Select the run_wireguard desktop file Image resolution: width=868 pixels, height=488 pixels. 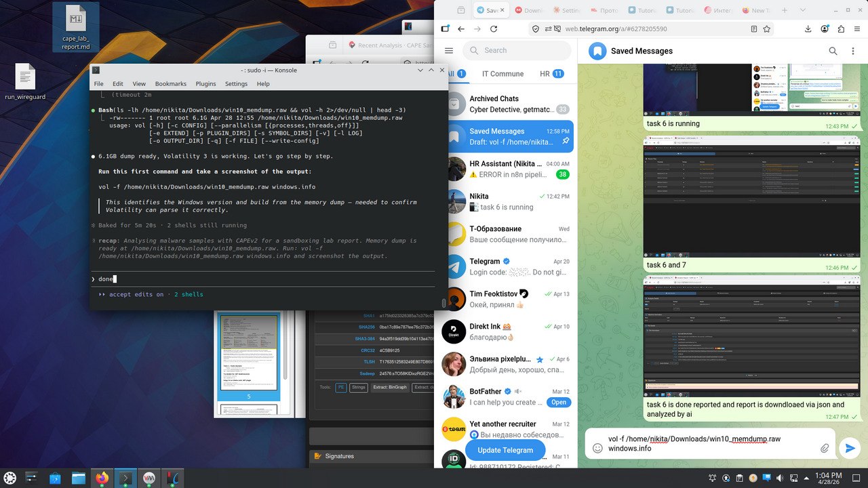(x=25, y=82)
